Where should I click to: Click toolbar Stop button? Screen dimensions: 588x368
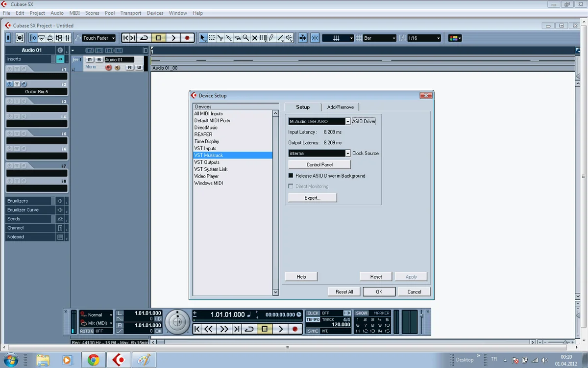(158, 38)
